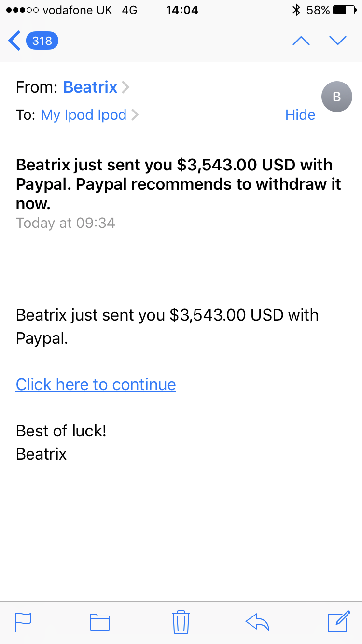Move message using the folder icon
The image size is (362, 644).
click(x=100, y=622)
